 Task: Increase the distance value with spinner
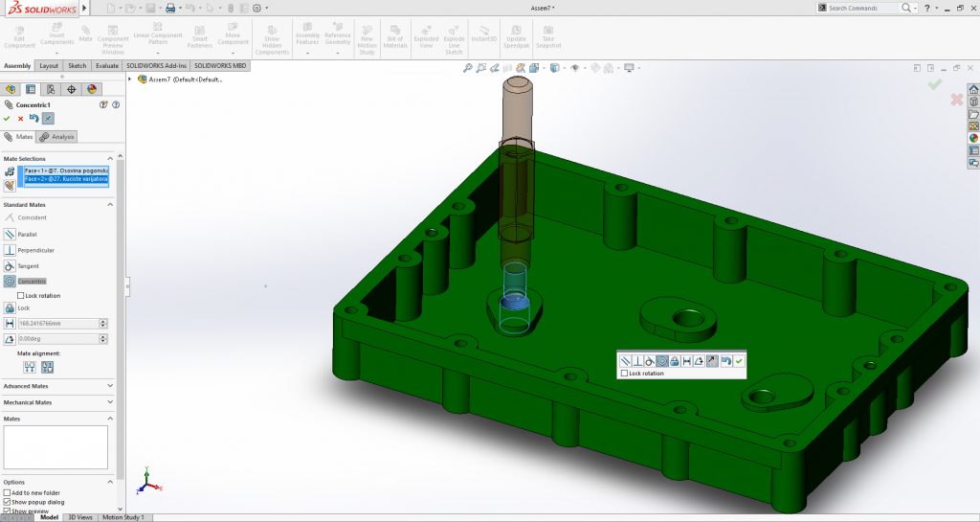point(103,321)
